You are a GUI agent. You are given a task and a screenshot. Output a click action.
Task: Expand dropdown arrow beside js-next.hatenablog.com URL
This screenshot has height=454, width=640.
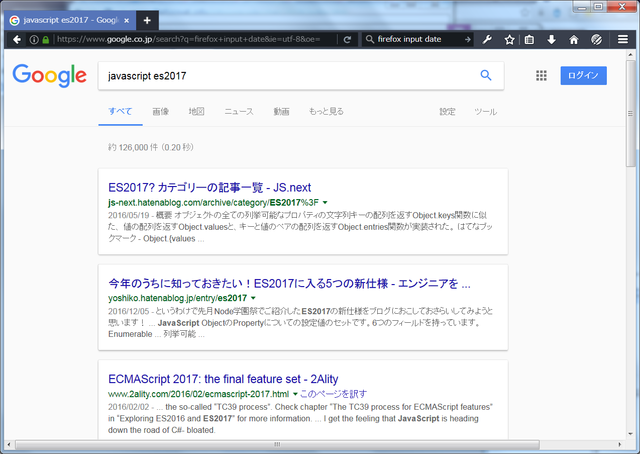coord(325,203)
